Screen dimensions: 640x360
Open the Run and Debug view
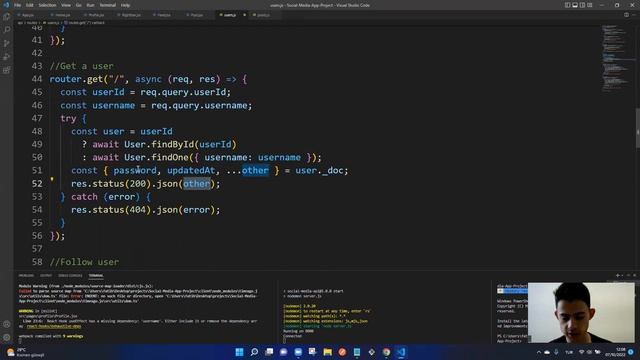[x=7, y=57]
